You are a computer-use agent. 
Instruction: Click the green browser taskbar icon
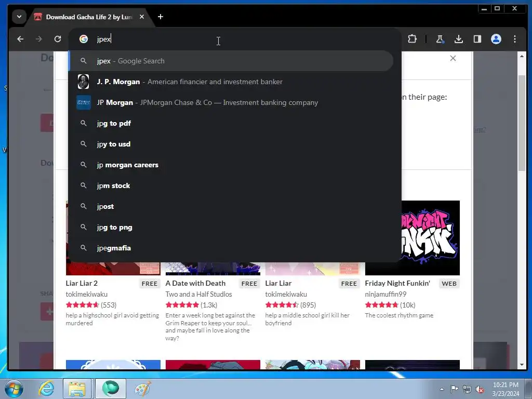(x=111, y=389)
